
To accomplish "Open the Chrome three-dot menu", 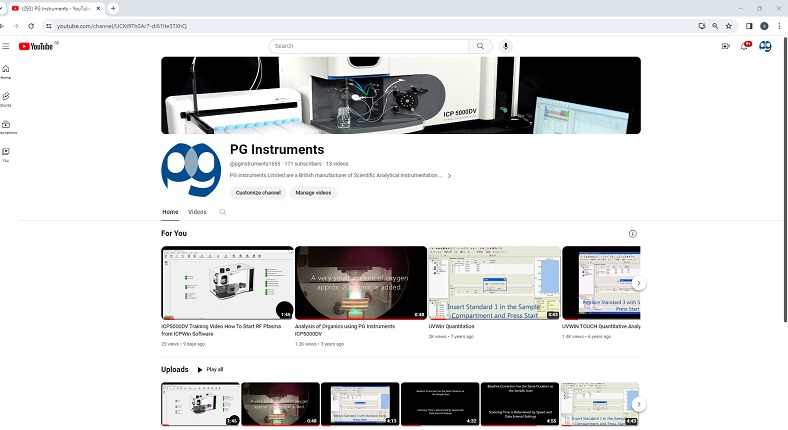I will pyautogui.click(x=779, y=26).
